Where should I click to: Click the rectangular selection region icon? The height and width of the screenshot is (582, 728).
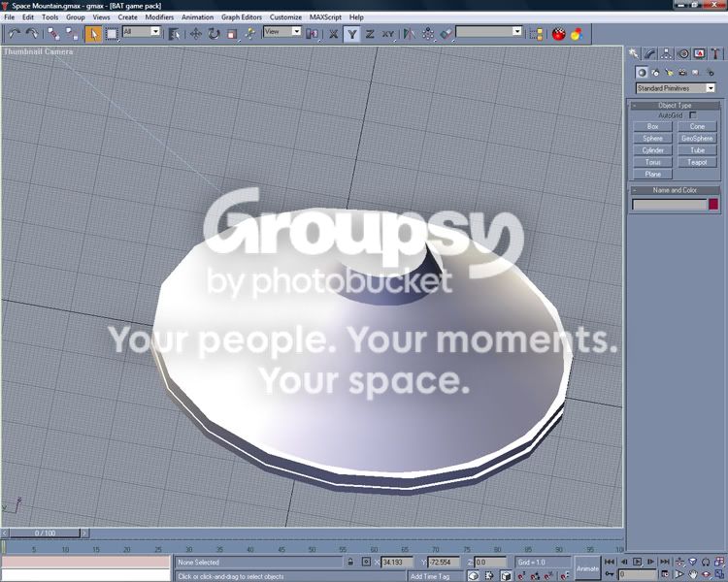pyautogui.click(x=112, y=34)
